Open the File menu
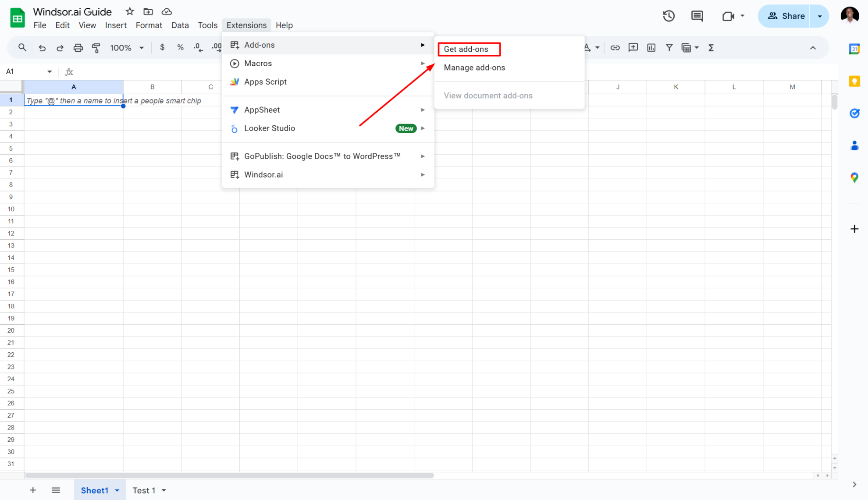 [40, 25]
